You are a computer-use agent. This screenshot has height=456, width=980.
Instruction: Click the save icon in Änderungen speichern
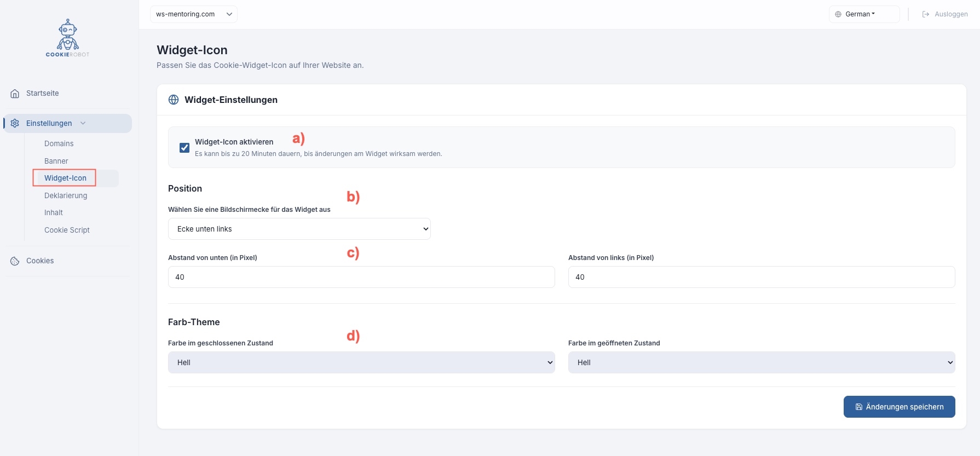(859, 407)
